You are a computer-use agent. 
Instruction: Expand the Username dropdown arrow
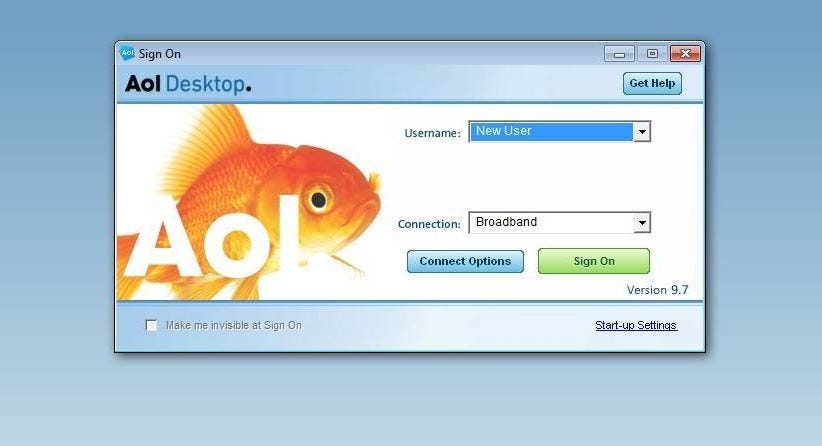click(x=642, y=132)
